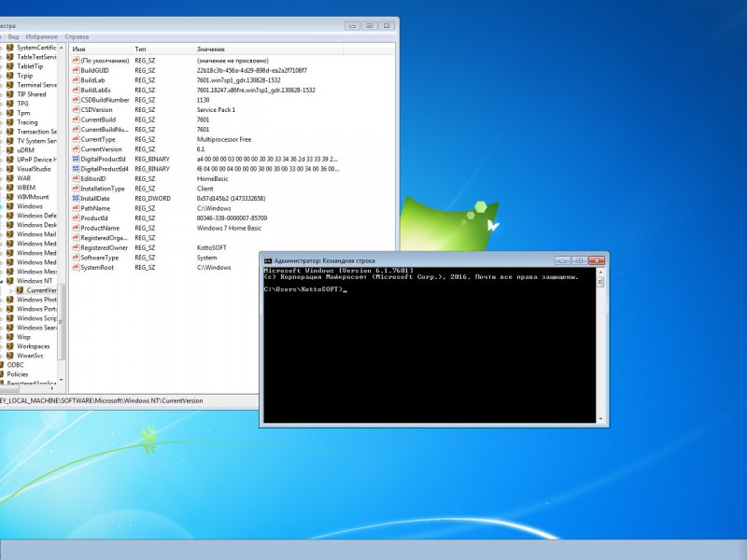Screen dimensions: 747x560
Task: Sort values by the Имя column header
Action: pyautogui.click(x=101, y=49)
